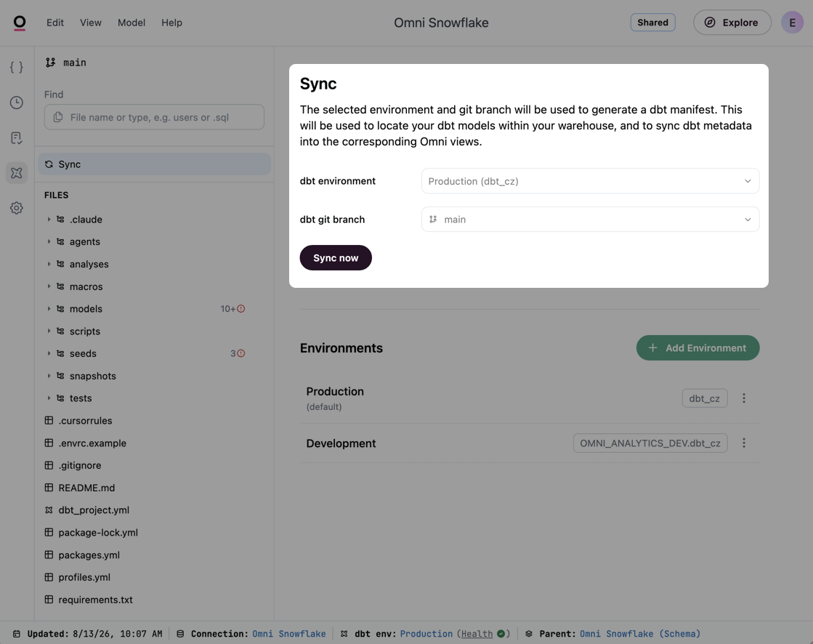Click the git branch icon beside main
This screenshot has height=644, width=813.
(50, 63)
